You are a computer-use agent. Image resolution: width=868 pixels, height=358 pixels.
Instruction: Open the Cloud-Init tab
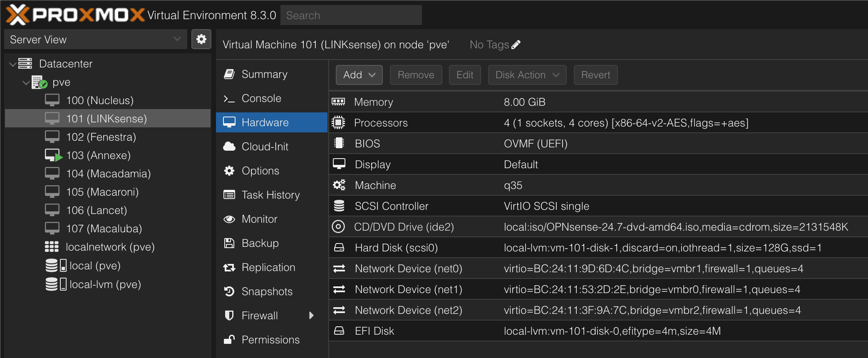272,147
